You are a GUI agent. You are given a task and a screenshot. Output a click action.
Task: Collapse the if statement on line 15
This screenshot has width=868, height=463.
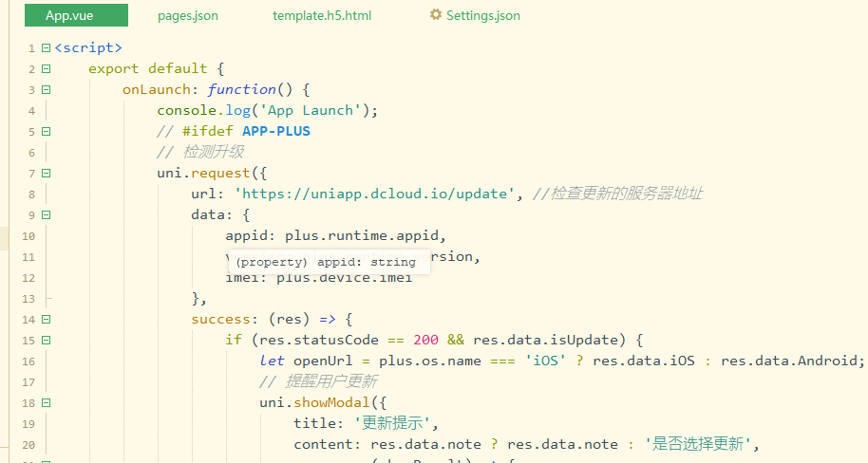click(45, 340)
